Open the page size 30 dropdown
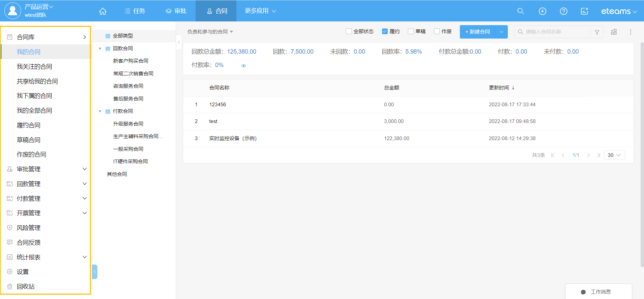This screenshot has height=299, width=644. click(614, 155)
